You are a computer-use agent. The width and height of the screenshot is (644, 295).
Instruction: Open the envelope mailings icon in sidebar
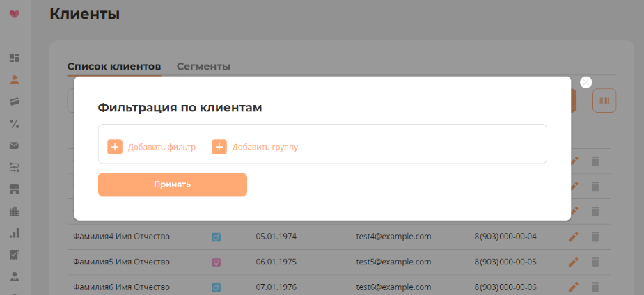click(x=14, y=145)
